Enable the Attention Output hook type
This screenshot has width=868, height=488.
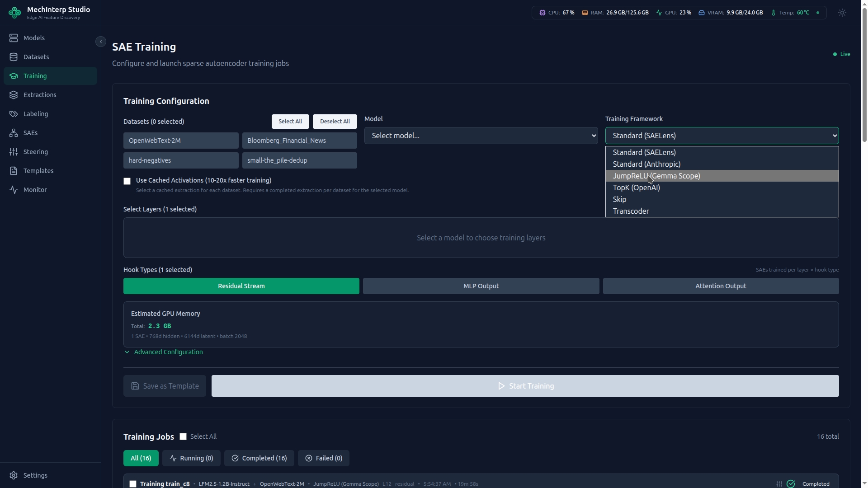coord(721,286)
